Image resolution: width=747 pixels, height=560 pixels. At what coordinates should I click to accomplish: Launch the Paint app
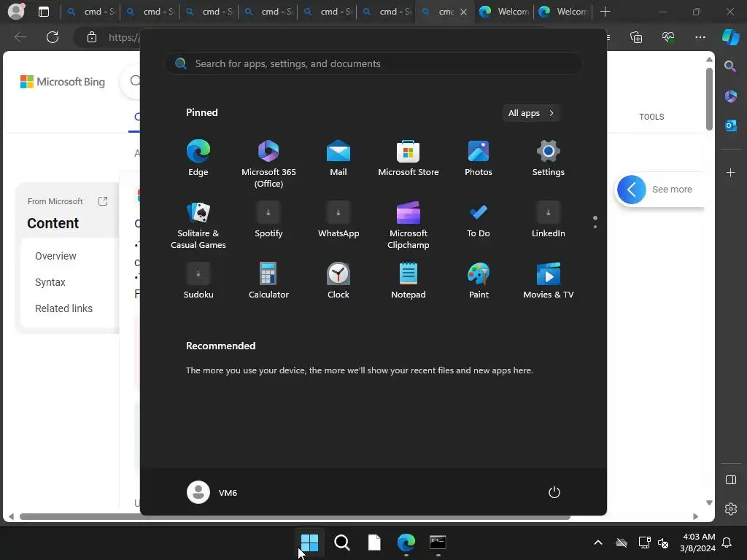479,281
